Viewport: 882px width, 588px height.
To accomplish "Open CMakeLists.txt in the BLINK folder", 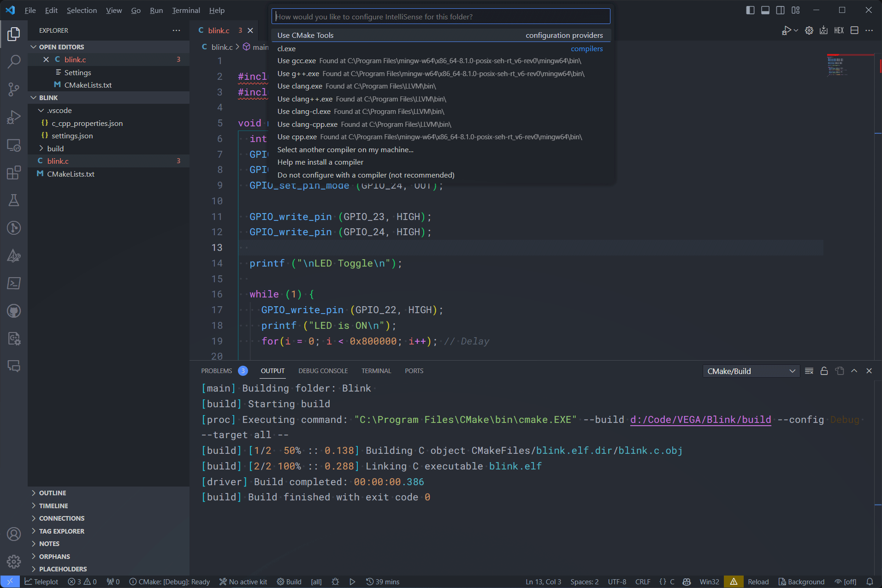I will coord(108,174).
